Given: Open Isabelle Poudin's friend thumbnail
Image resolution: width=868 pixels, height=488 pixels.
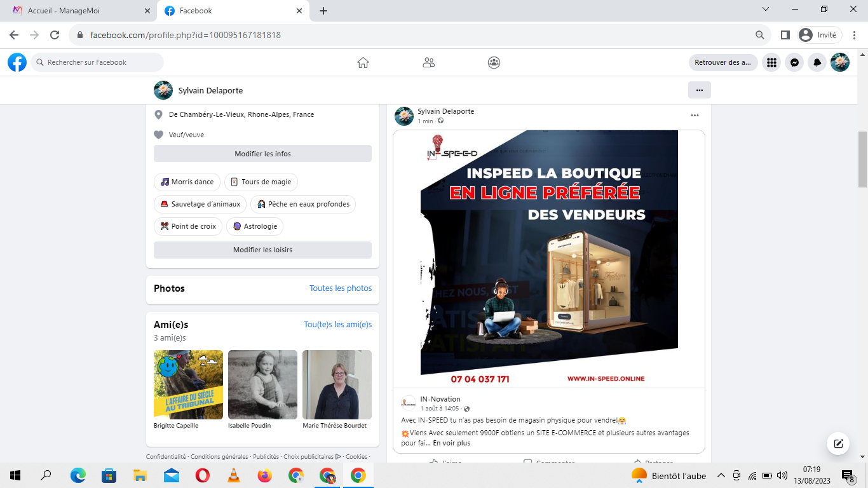Looking at the screenshot, I should (x=262, y=384).
